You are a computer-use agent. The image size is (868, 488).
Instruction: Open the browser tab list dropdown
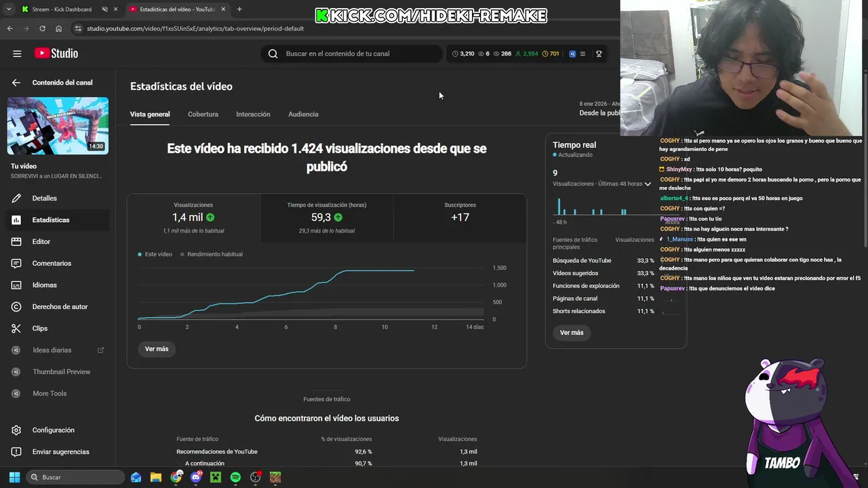9,9
